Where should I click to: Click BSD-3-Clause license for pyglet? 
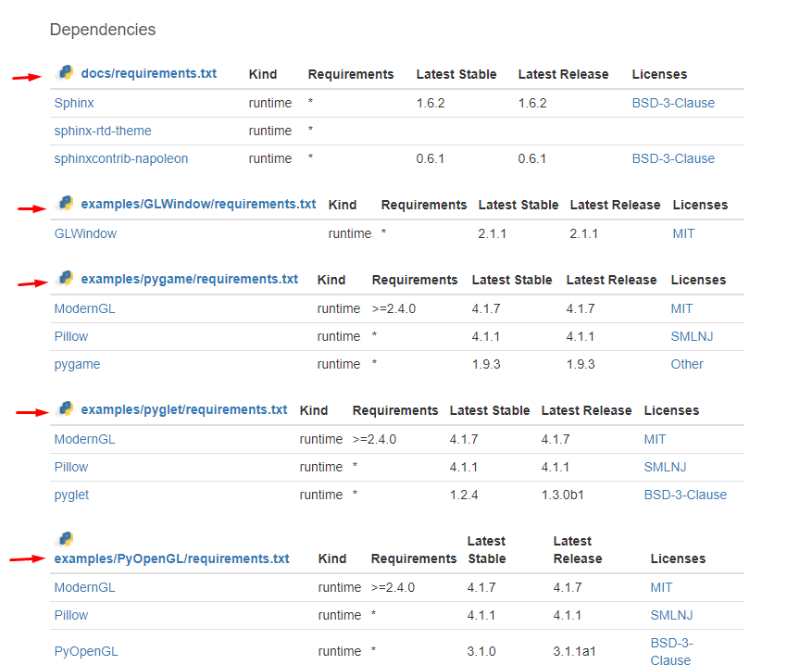coord(685,496)
